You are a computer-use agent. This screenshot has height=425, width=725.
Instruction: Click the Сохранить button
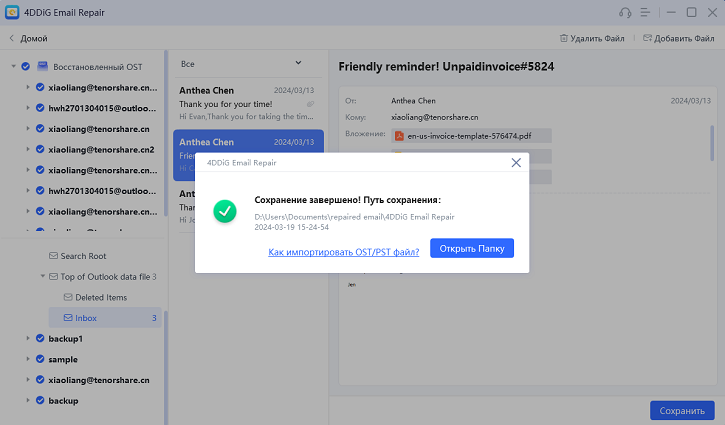[x=682, y=411]
